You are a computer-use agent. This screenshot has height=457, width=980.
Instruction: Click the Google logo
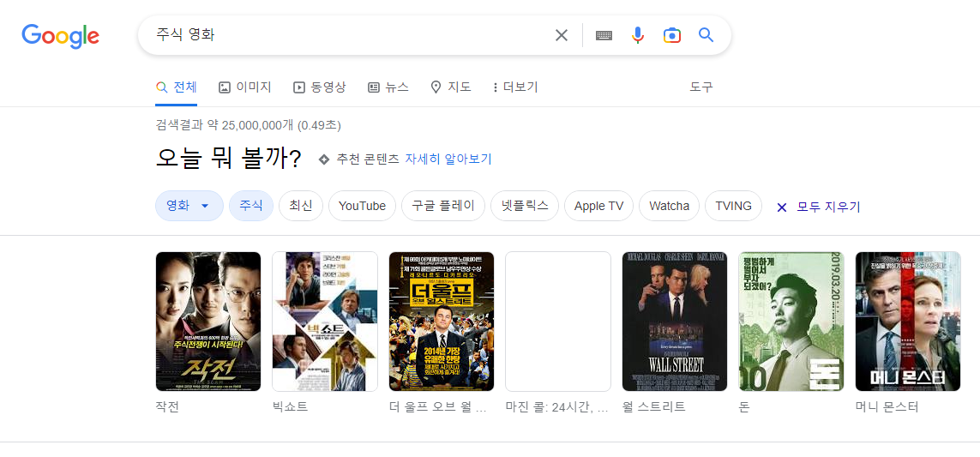61,36
